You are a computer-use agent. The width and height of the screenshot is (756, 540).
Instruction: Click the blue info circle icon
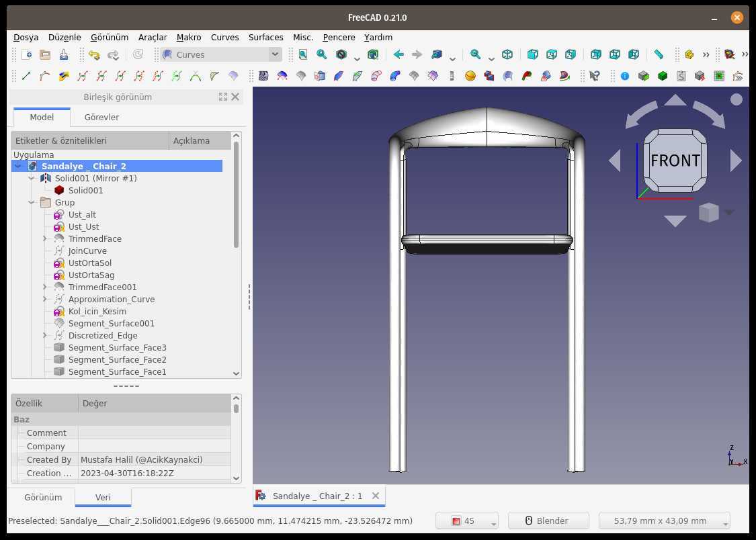coord(625,76)
